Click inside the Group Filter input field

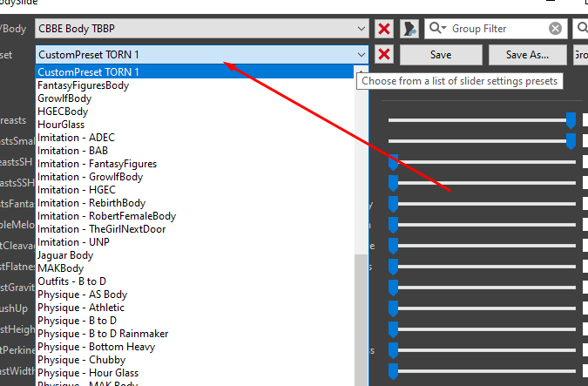pos(497,29)
